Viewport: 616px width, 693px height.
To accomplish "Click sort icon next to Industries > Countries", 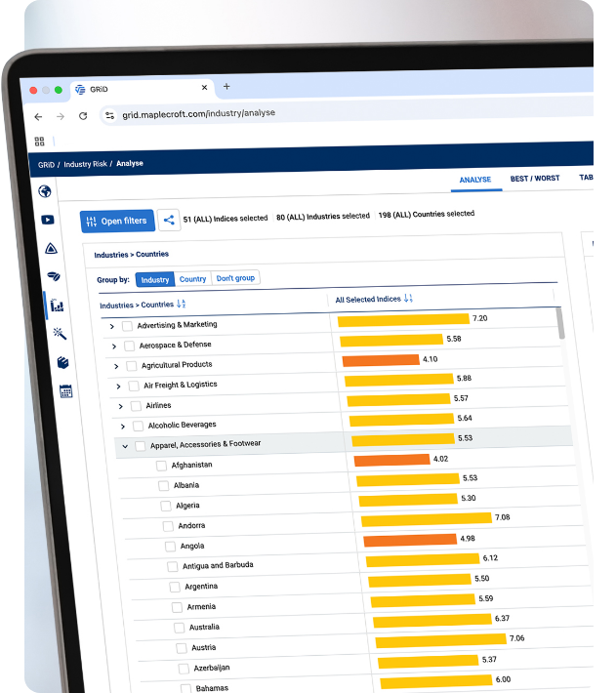I will pos(181,306).
